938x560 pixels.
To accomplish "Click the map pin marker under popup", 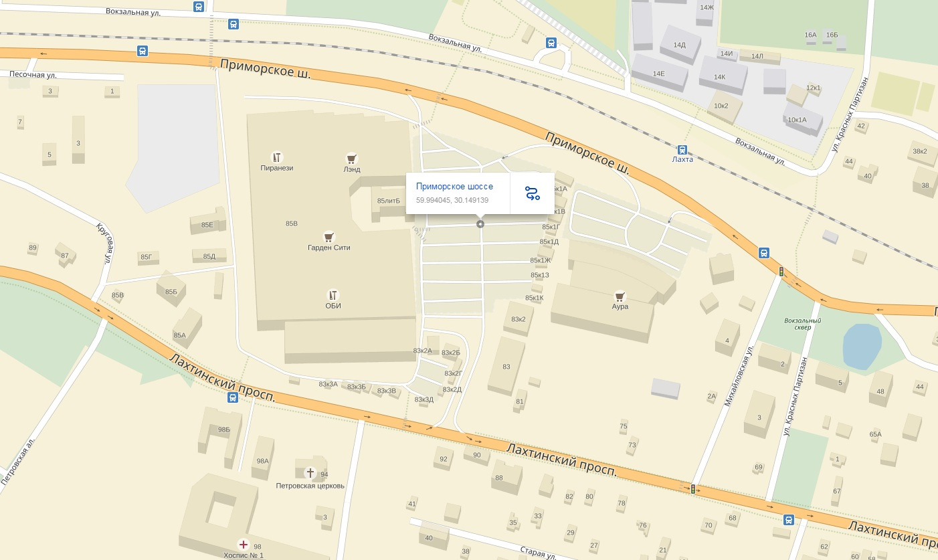I will tap(480, 224).
